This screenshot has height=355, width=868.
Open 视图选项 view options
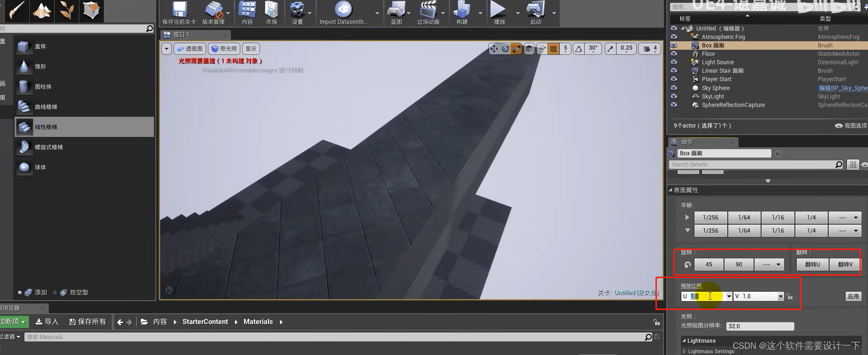pos(851,126)
